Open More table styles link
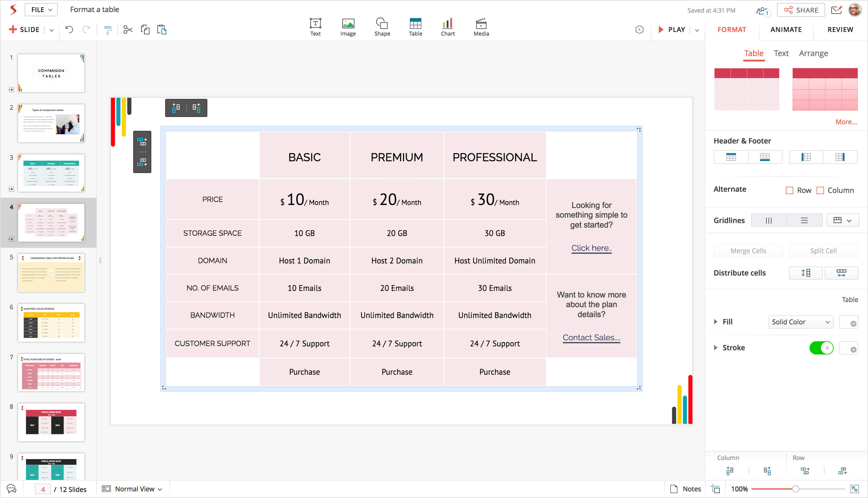868x498 pixels. click(846, 122)
